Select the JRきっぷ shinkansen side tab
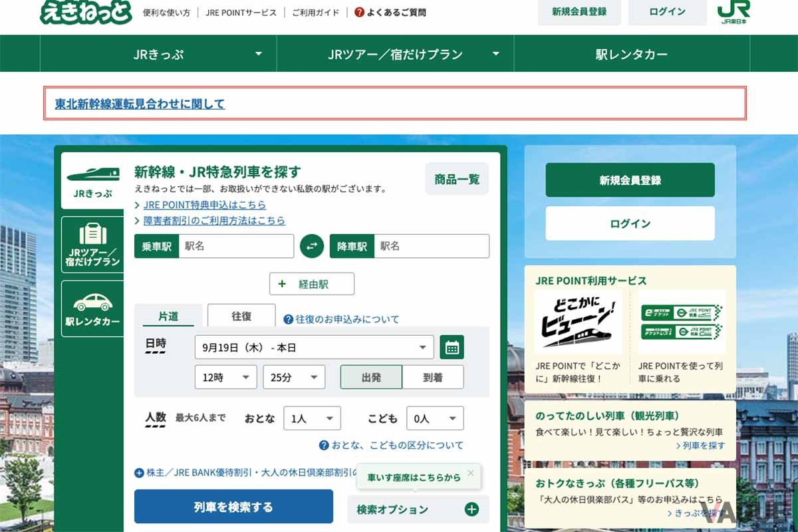 (x=93, y=180)
